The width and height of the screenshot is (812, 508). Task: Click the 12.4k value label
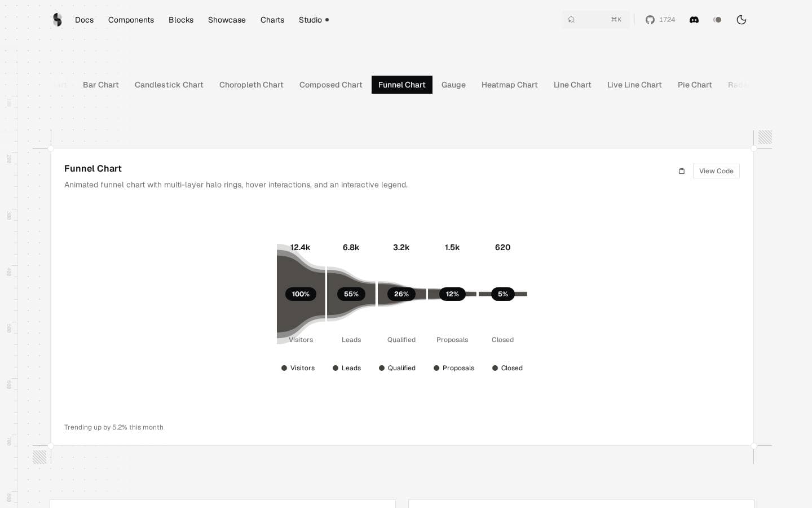click(300, 247)
